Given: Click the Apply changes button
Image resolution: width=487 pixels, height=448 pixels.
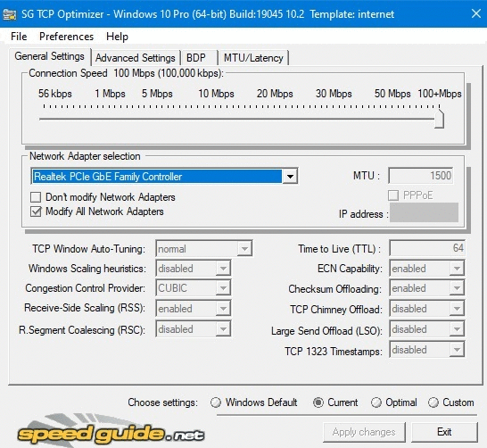Looking at the screenshot, I should [x=364, y=432].
